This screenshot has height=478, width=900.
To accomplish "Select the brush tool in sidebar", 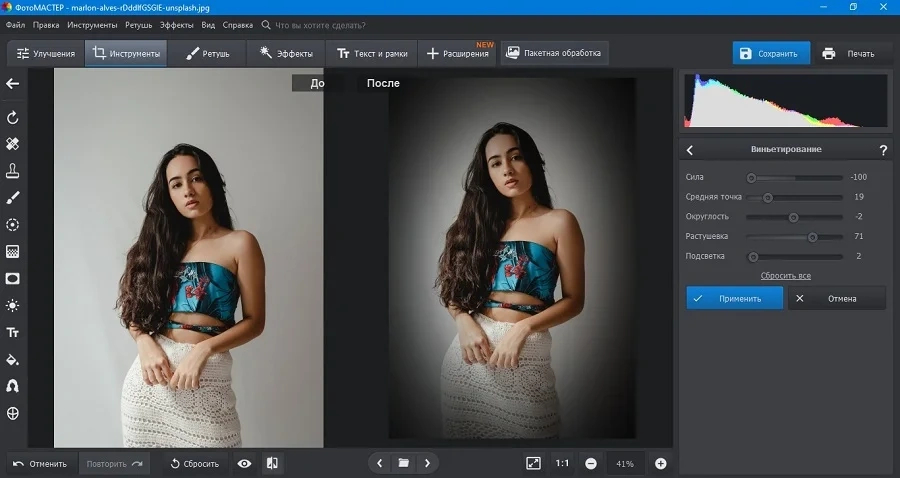I will [13, 198].
